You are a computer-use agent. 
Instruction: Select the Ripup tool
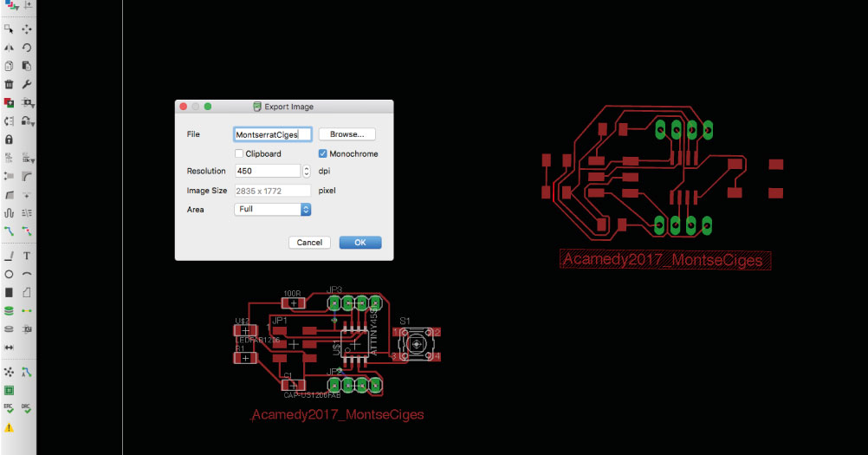coord(27,231)
